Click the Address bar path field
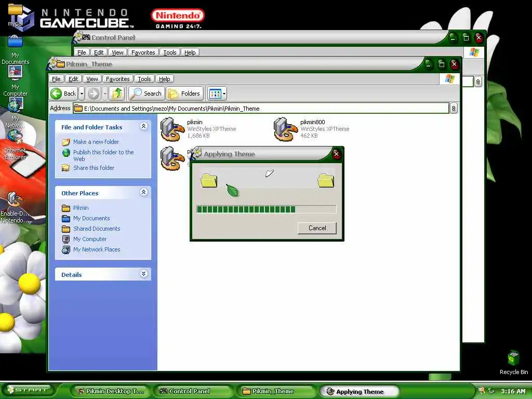Viewport: 532px width, 399px height. coord(261,108)
